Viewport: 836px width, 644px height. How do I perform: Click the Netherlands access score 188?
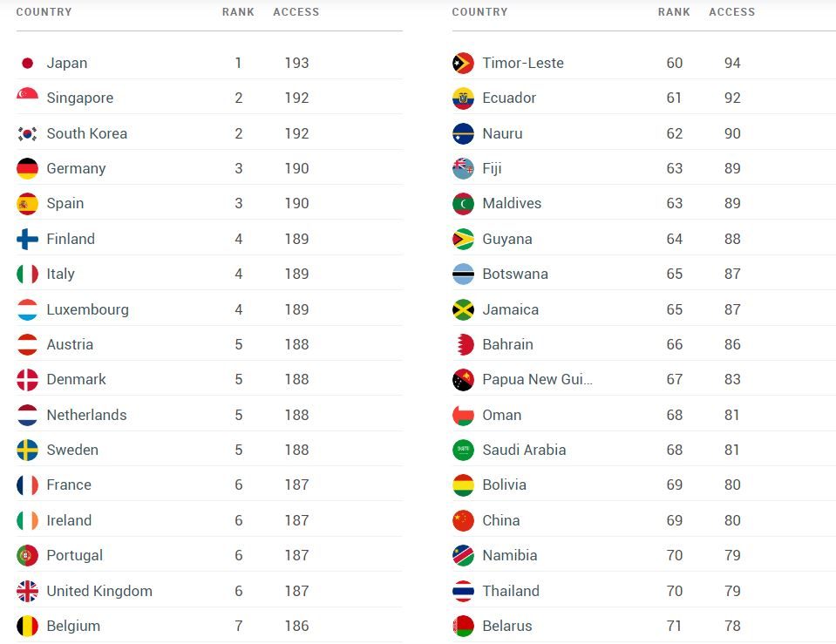point(296,415)
